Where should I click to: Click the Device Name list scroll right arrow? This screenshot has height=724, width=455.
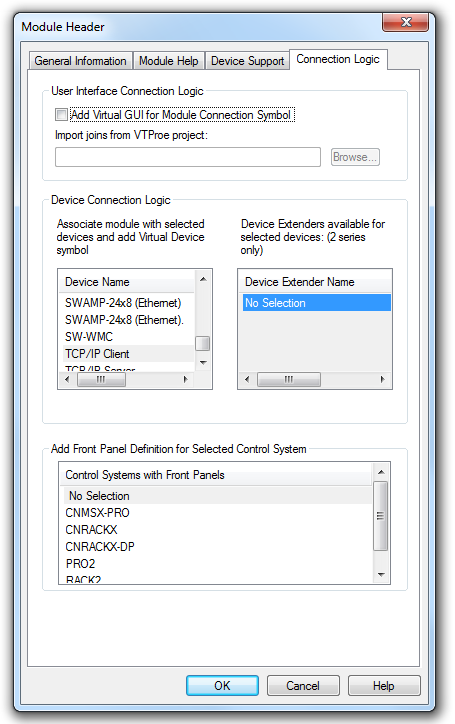(185, 380)
